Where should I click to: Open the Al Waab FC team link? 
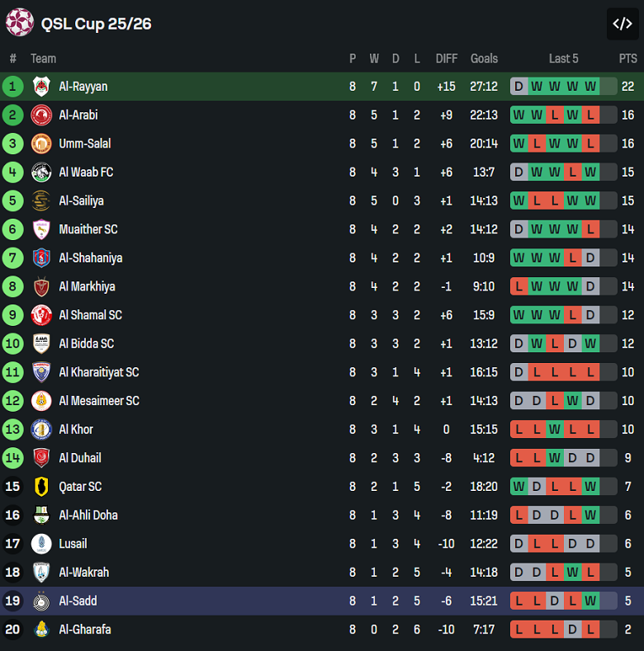pos(86,172)
